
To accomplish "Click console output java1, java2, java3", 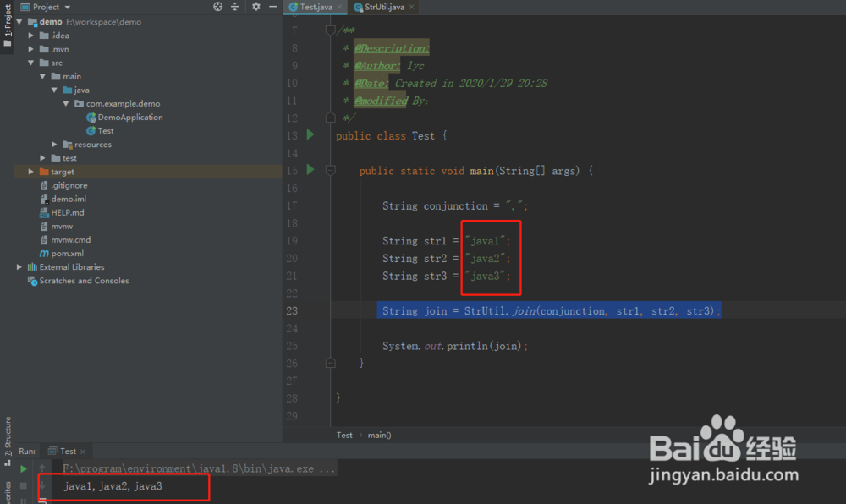I will point(113,486).
